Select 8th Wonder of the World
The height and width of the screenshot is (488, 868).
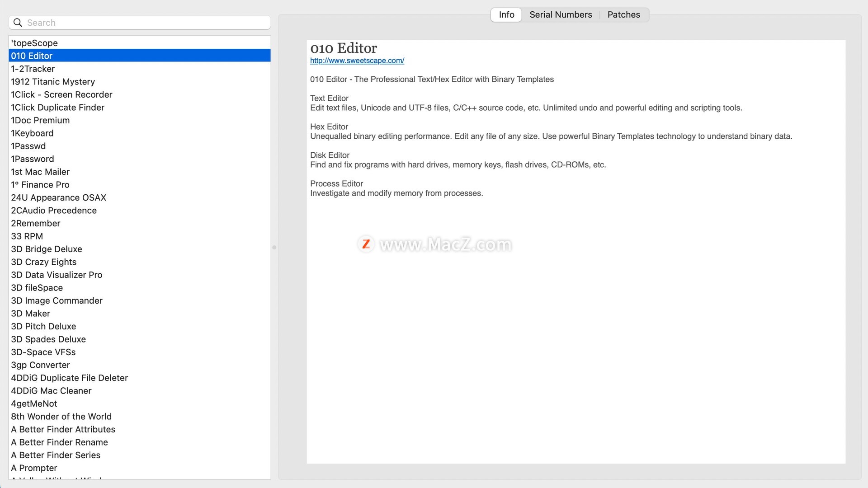(140, 416)
